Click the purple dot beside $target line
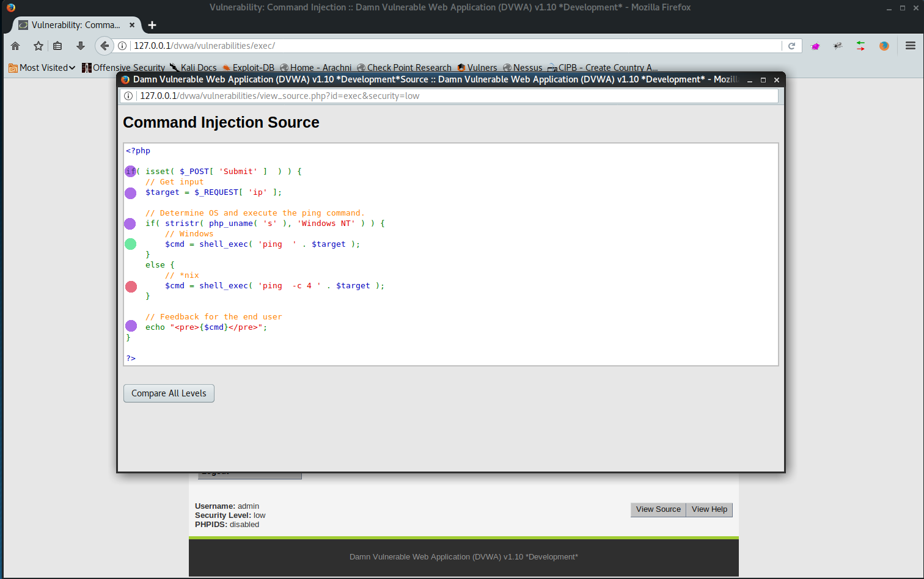 tap(130, 193)
